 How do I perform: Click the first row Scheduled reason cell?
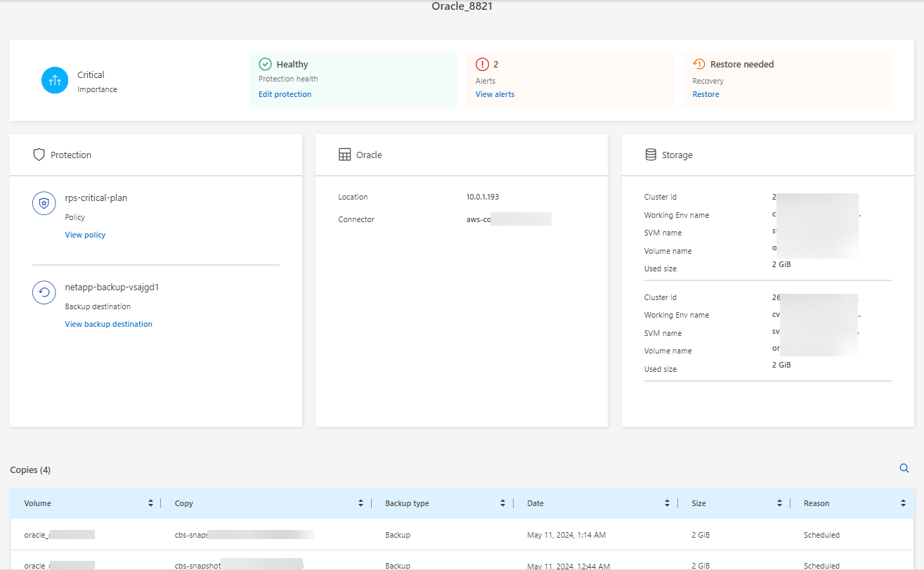821,535
